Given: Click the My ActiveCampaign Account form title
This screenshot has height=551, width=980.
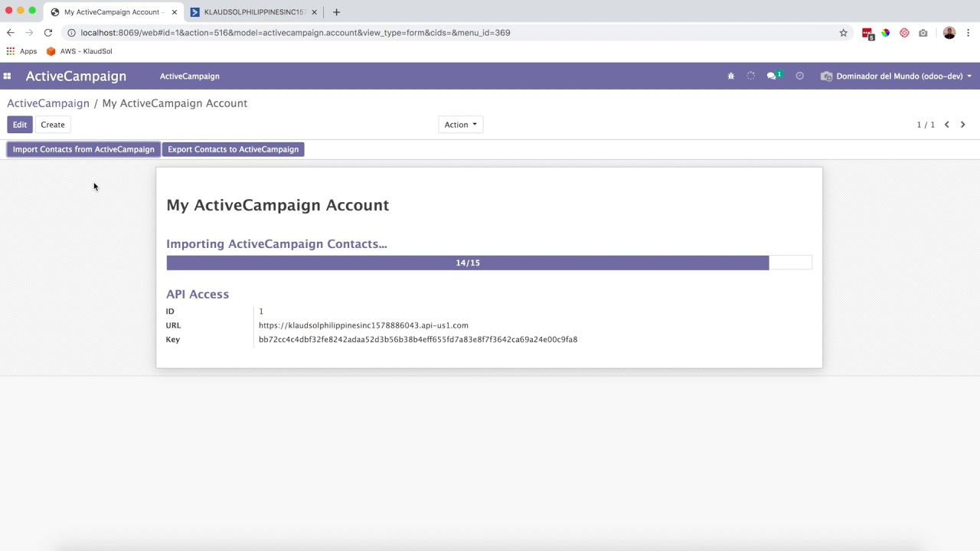Looking at the screenshot, I should [x=278, y=205].
